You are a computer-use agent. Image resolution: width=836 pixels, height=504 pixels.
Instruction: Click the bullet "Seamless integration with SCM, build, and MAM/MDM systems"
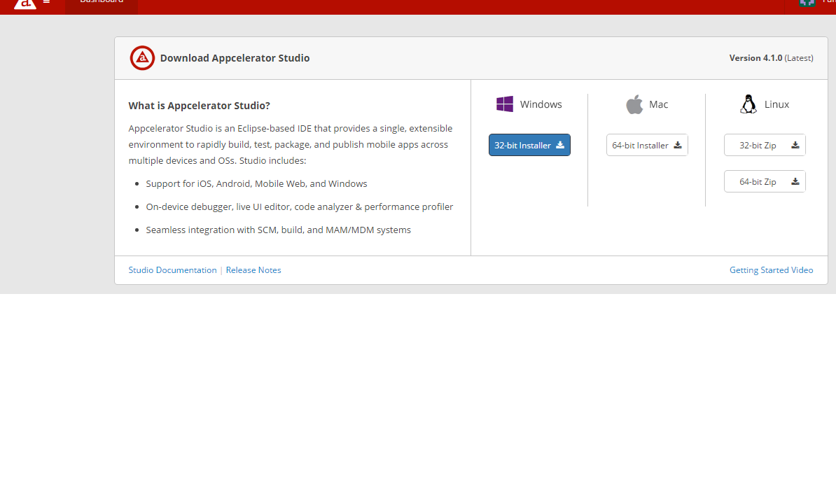278,230
